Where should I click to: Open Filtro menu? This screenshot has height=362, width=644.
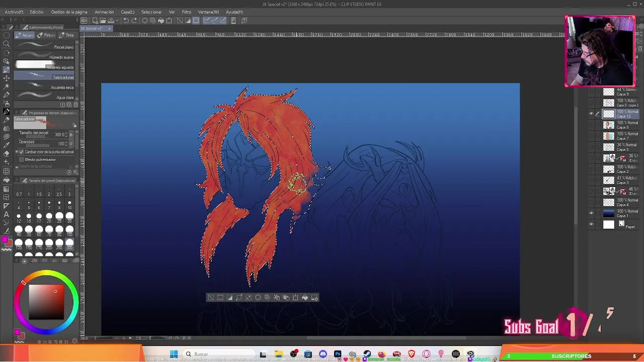[187, 12]
